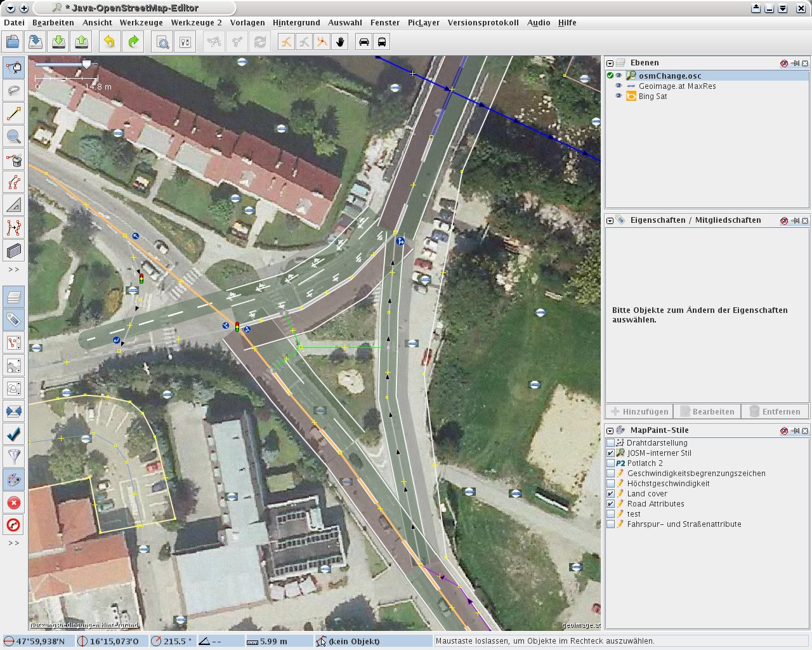Click the zoom slider handle on the map
The image size is (812, 650).
pos(86,64)
